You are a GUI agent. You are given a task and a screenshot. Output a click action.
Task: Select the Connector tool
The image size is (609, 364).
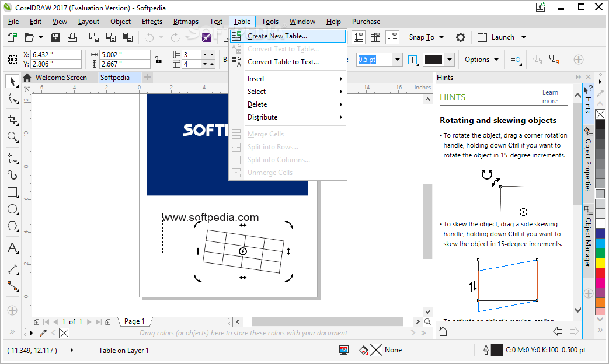12,286
